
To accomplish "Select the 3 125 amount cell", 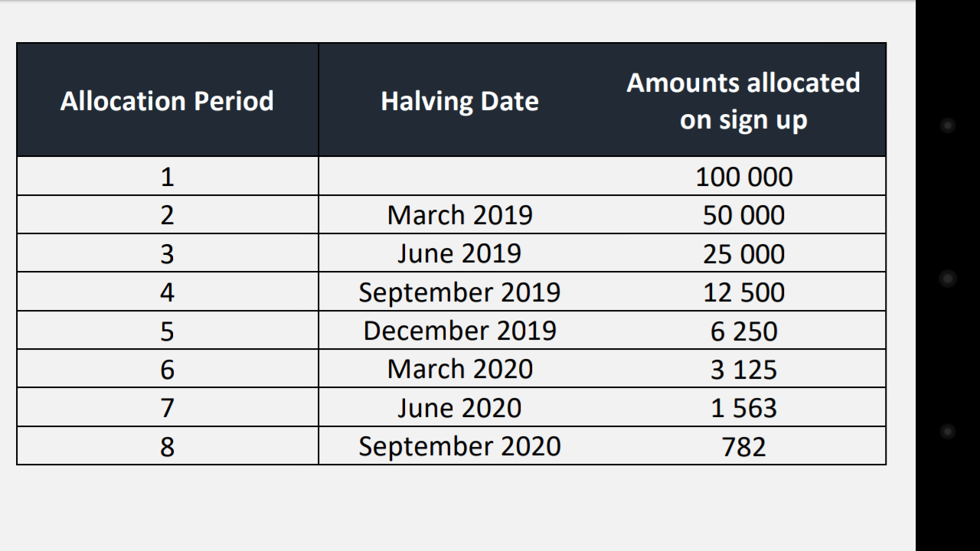I will point(743,370).
